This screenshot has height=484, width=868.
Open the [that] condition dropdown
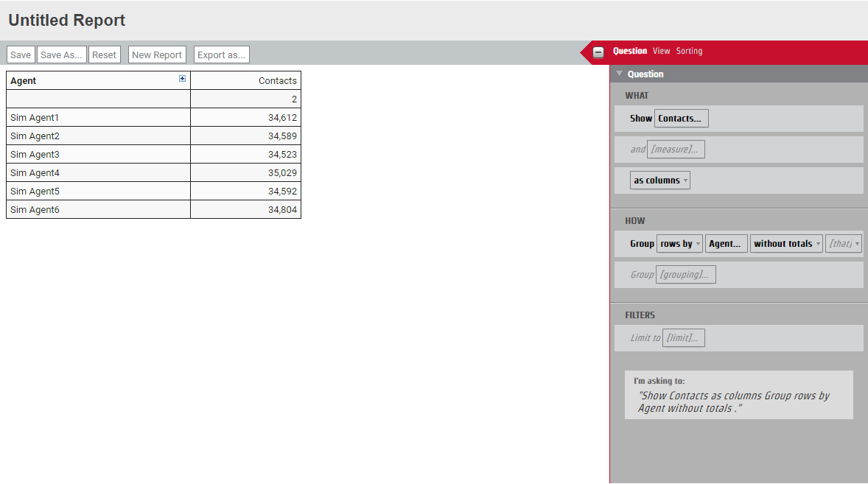844,244
